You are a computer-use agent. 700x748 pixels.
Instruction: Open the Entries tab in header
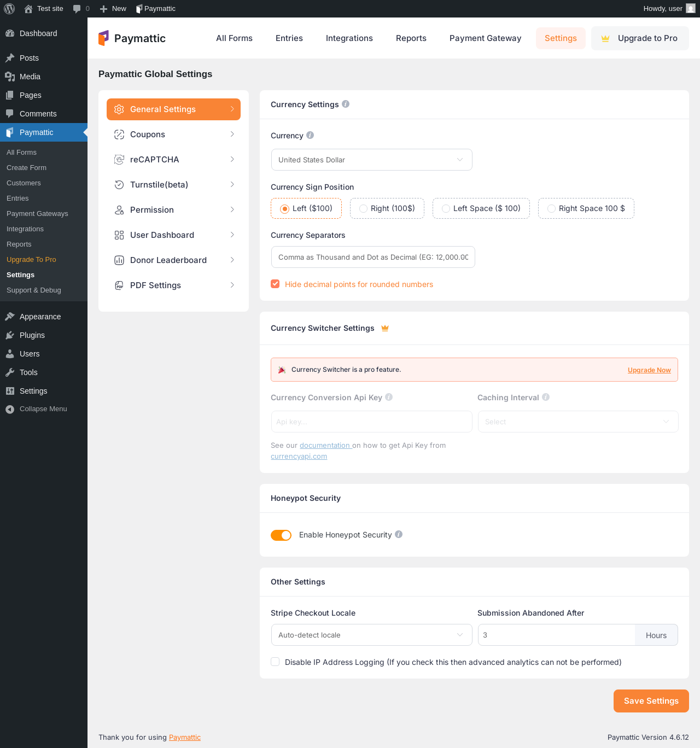tap(289, 38)
